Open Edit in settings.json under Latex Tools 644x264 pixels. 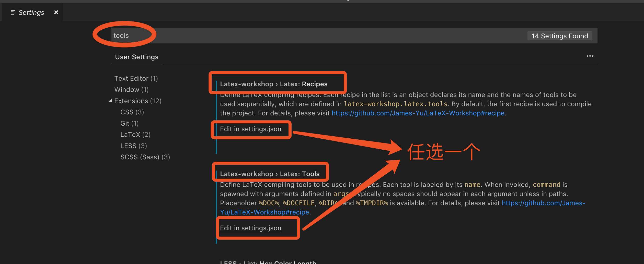tap(250, 228)
